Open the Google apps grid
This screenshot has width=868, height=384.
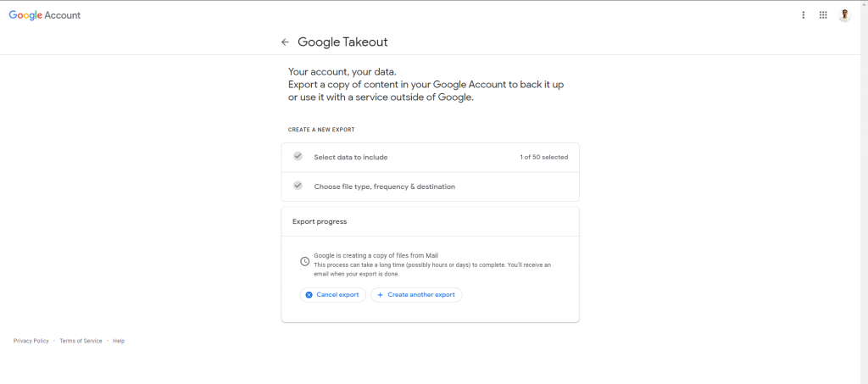tap(823, 15)
